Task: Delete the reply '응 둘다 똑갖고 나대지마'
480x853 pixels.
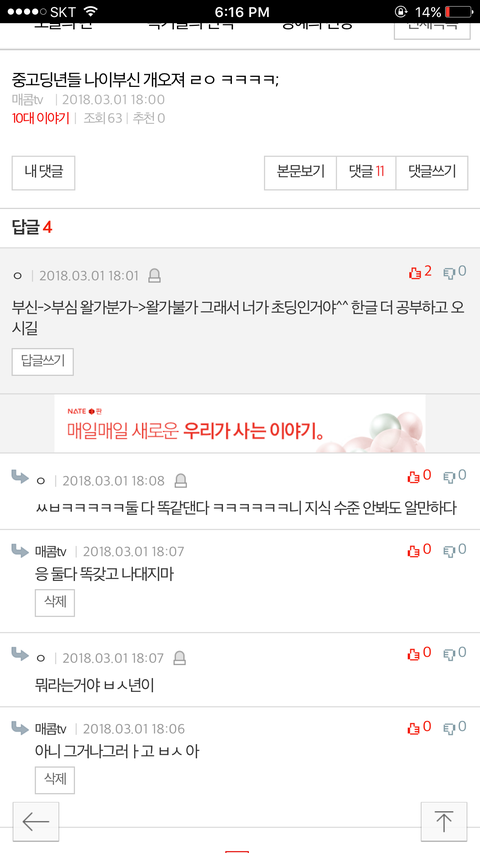Action: [x=55, y=603]
